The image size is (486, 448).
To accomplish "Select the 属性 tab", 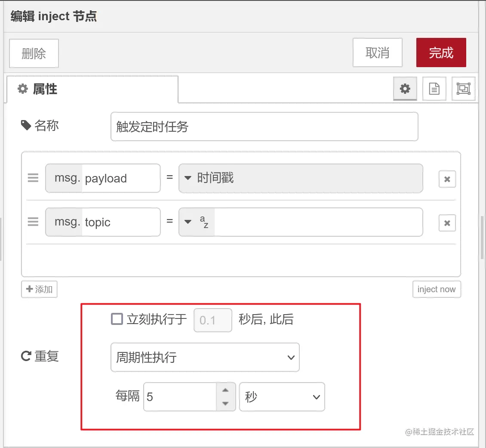I will [92, 89].
